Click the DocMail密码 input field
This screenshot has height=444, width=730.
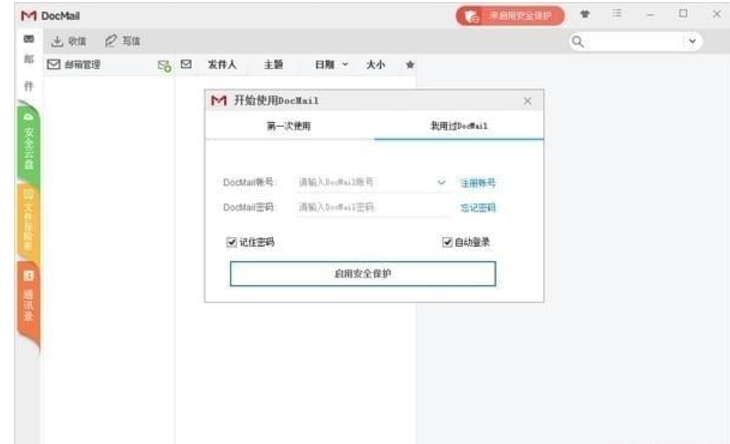pyautogui.click(x=372, y=207)
